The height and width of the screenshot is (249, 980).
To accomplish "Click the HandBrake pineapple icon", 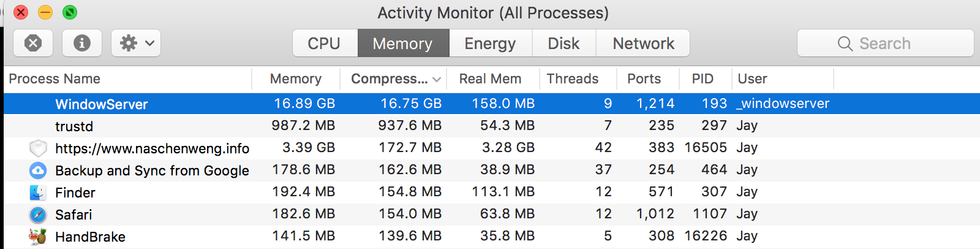I will pyautogui.click(x=38, y=237).
